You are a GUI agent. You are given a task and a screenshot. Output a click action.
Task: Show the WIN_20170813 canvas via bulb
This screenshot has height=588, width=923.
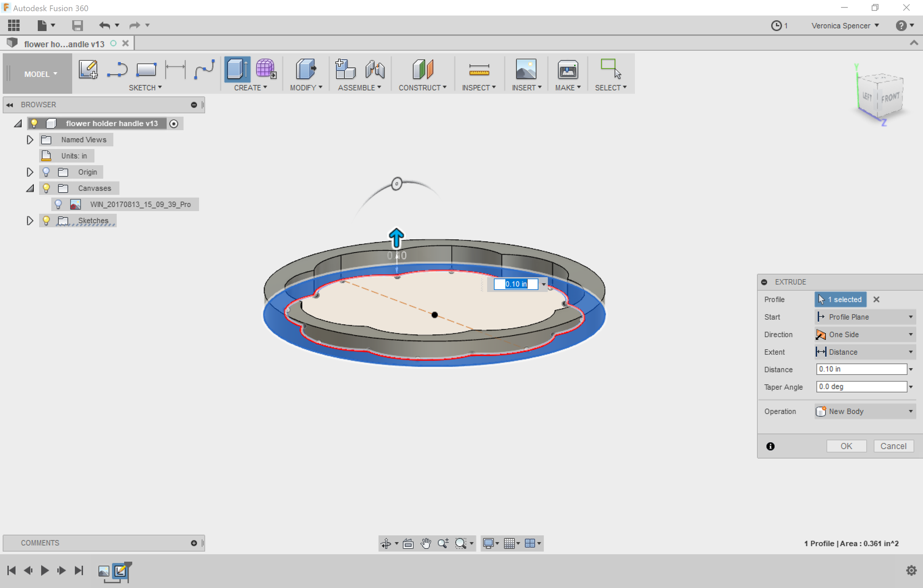point(58,204)
